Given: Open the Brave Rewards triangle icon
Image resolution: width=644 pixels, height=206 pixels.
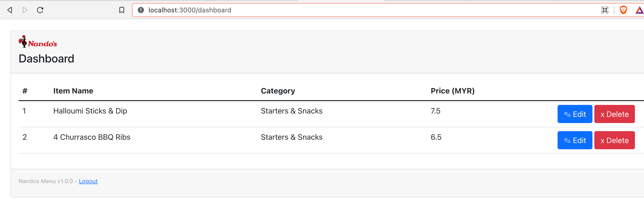Looking at the screenshot, I should (639, 10).
